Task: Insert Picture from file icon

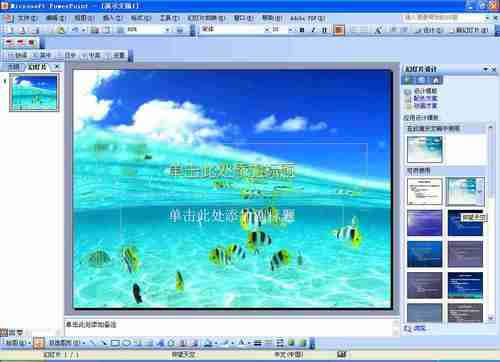Action: [194, 343]
